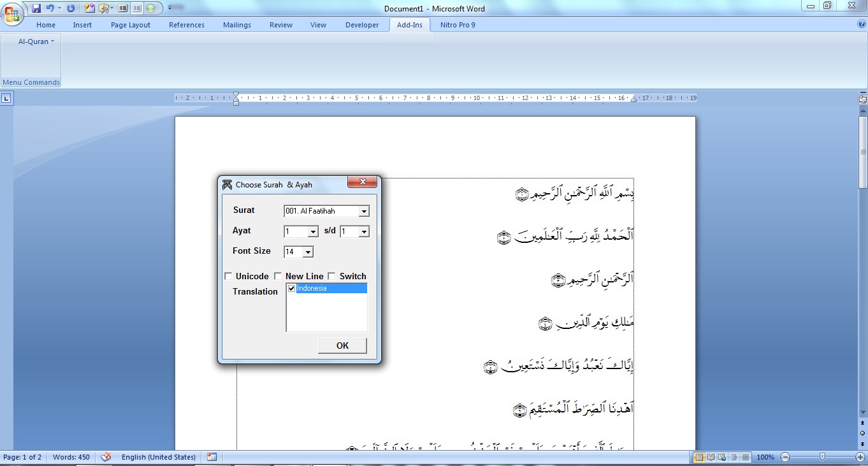This screenshot has height=466, width=868.
Task: Click the Previous Page double-arrow button
Action: (x=863, y=423)
